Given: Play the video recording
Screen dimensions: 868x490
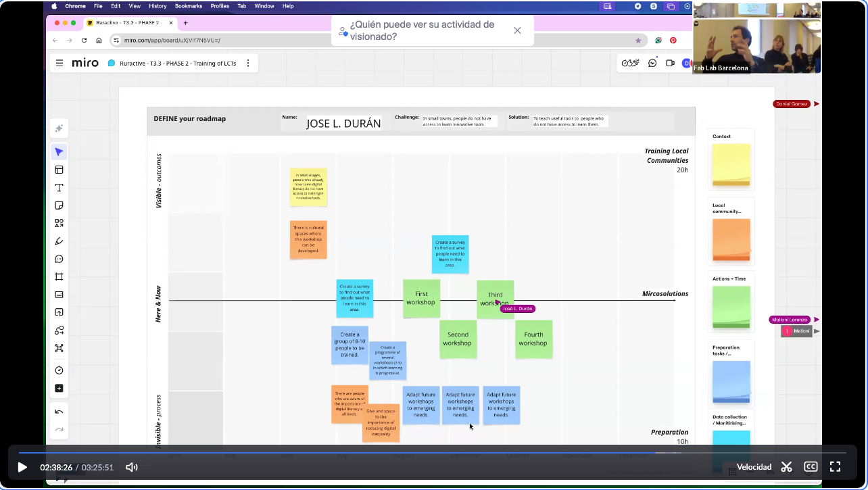Looking at the screenshot, I should coord(22,467).
